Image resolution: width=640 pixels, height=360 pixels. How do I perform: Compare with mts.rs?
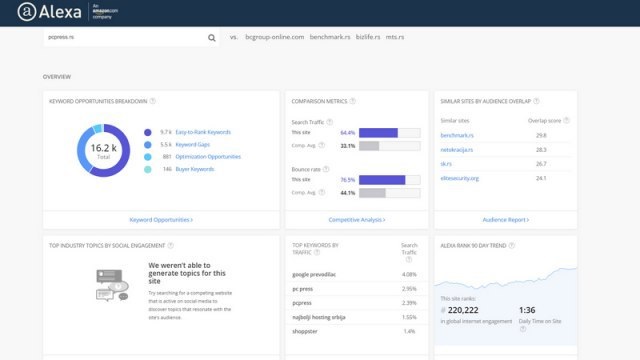pos(395,37)
